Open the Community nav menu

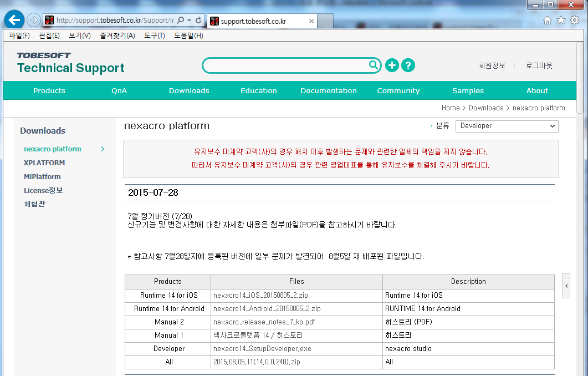(x=398, y=90)
